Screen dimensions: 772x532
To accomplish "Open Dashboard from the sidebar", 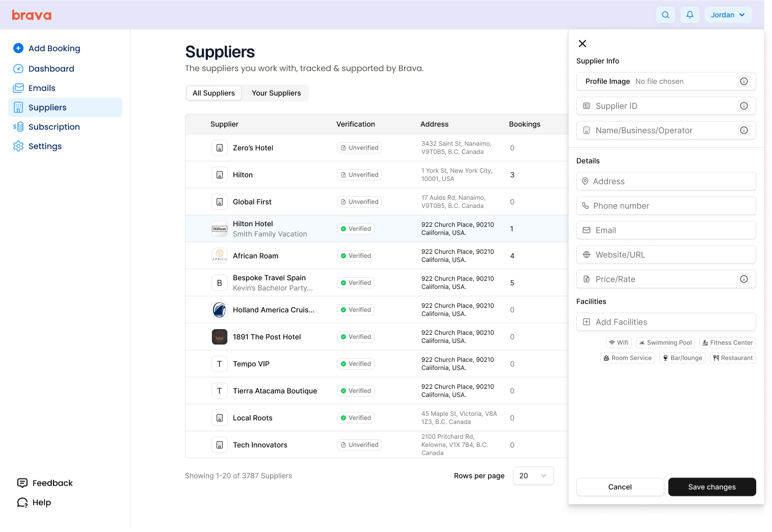I will [51, 69].
